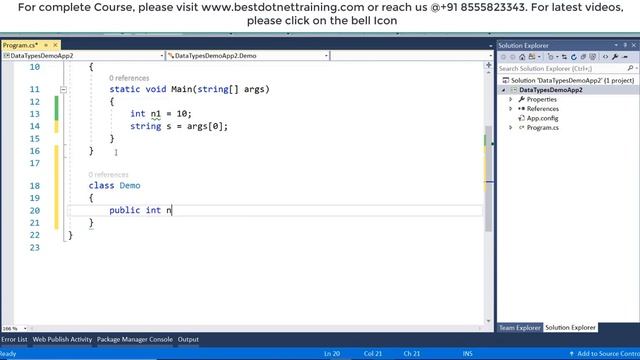
Task: Click Collapse All icon in Solution Explorer
Action: click(583, 57)
